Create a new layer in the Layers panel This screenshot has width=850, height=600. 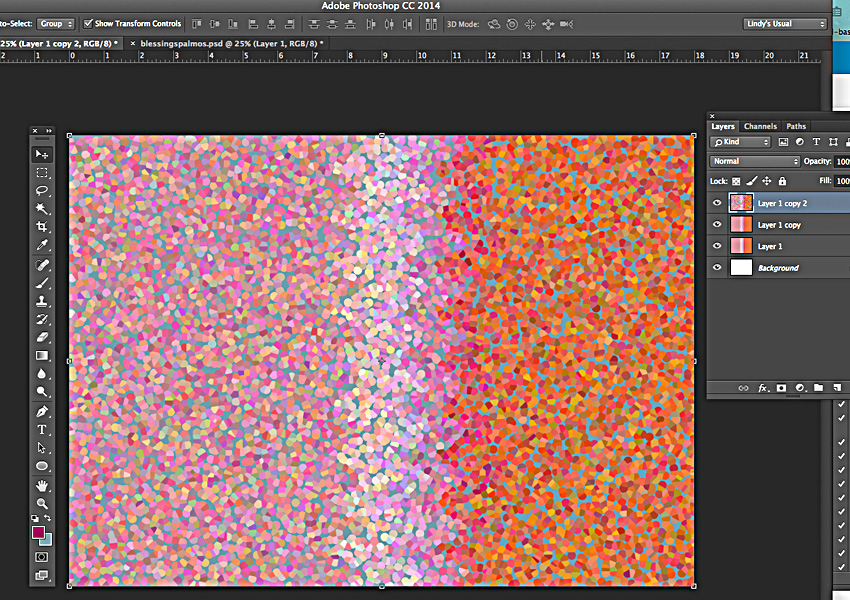[837, 388]
